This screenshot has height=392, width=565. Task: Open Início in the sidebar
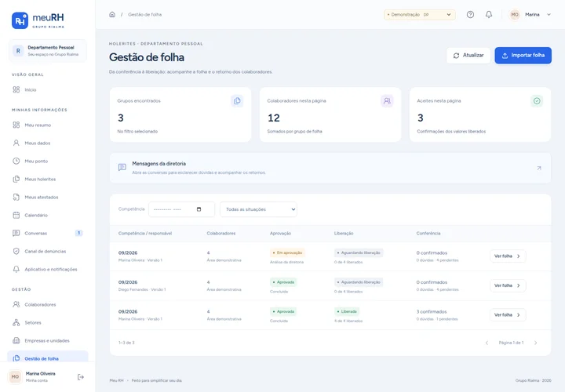coord(48,89)
